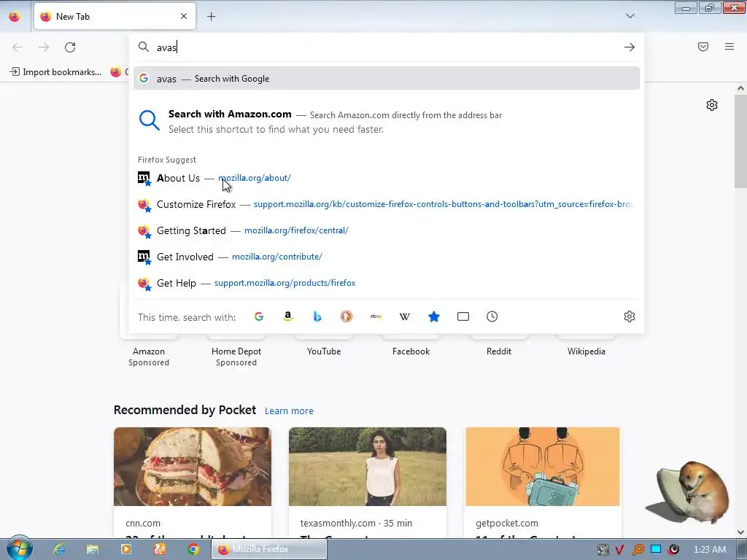Expand the list all tabs chevron
The width and height of the screenshot is (747, 560).
[x=630, y=16]
